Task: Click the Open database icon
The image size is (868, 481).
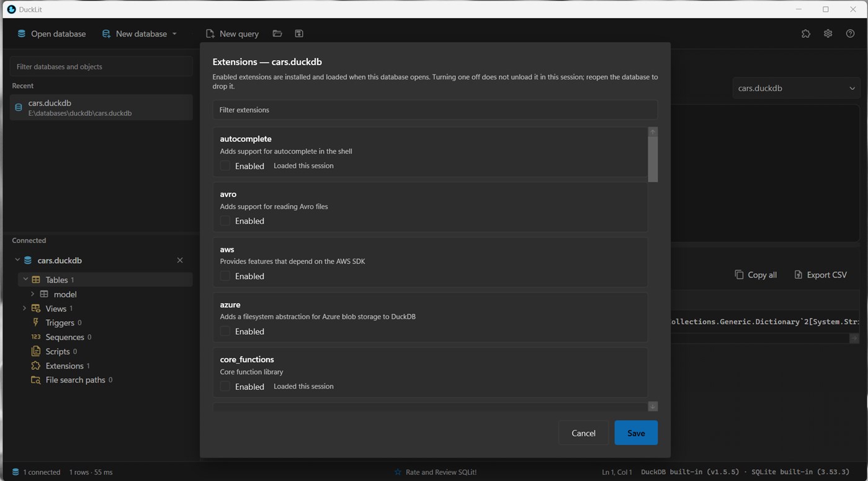Action: [x=22, y=33]
